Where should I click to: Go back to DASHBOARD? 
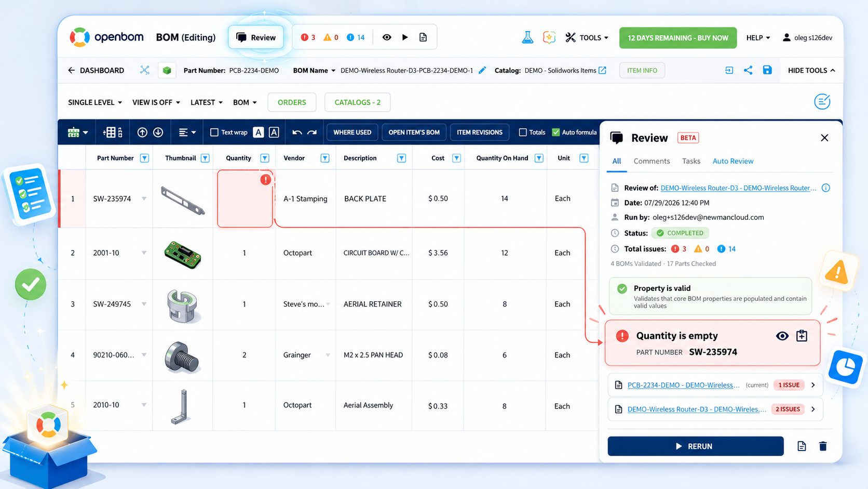[x=96, y=70]
